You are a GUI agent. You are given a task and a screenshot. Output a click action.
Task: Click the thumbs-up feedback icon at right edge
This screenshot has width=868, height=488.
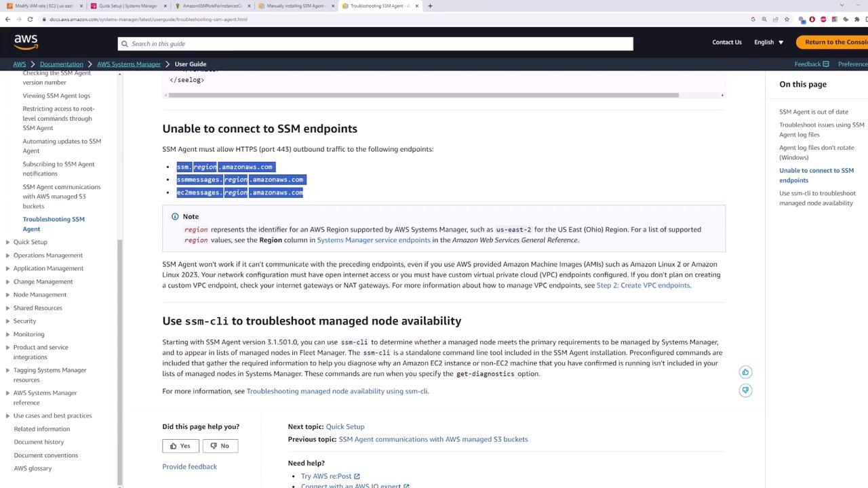(745, 372)
